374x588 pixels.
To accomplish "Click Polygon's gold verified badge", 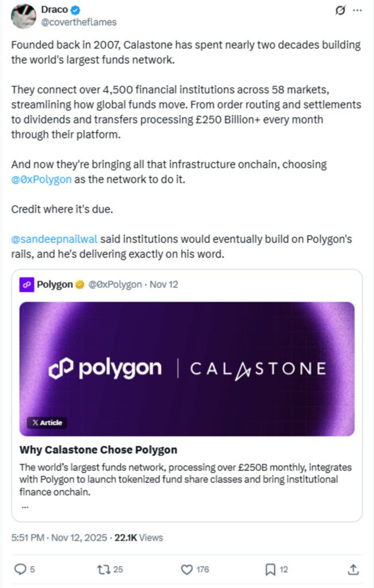I will 80,285.
